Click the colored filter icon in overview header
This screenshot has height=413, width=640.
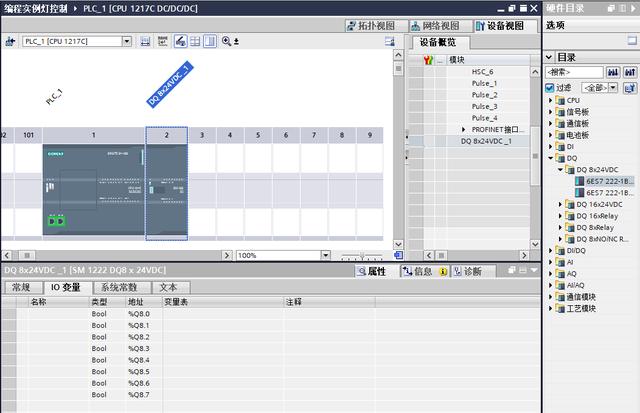pos(428,60)
